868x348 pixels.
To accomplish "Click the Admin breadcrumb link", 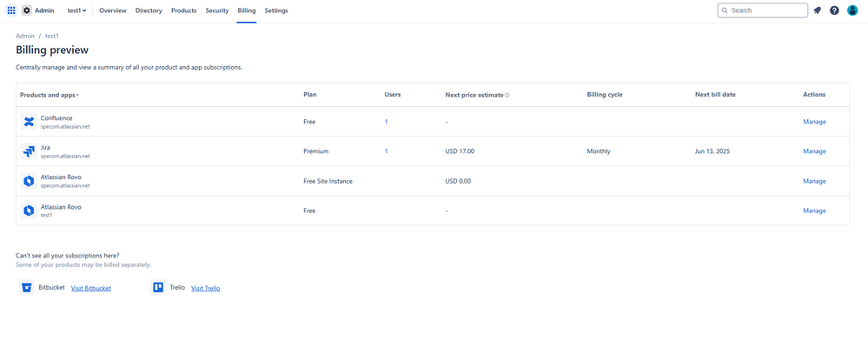I will [x=25, y=37].
